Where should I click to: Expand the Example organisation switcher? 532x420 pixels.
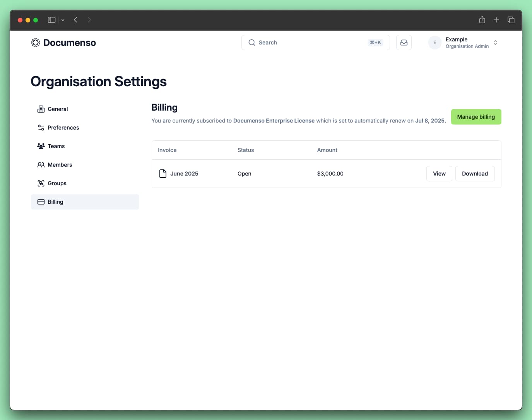(x=495, y=43)
